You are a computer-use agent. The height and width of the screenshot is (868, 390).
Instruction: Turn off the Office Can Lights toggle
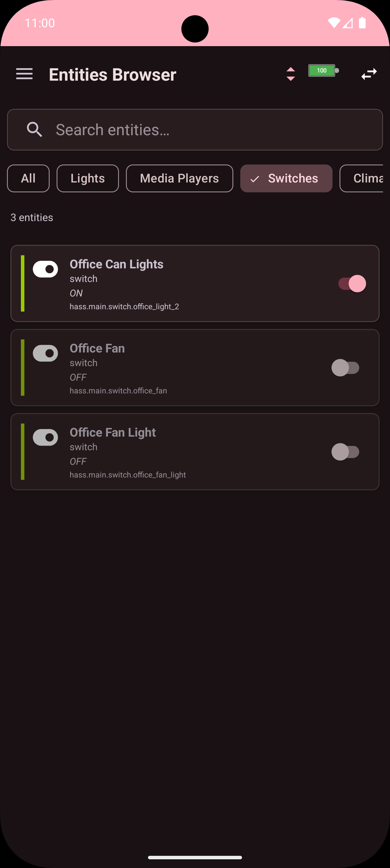point(352,284)
